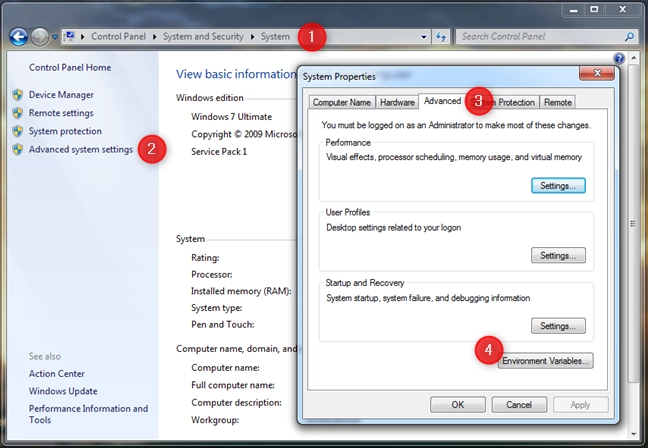The height and width of the screenshot is (448, 648).
Task: Open Windows Update link
Action: click(63, 391)
